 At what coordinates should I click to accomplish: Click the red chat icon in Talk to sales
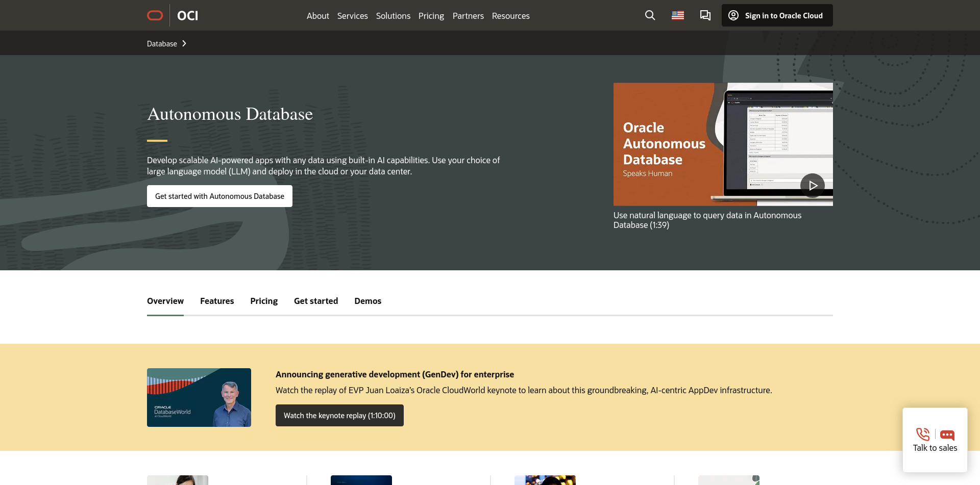click(x=947, y=435)
